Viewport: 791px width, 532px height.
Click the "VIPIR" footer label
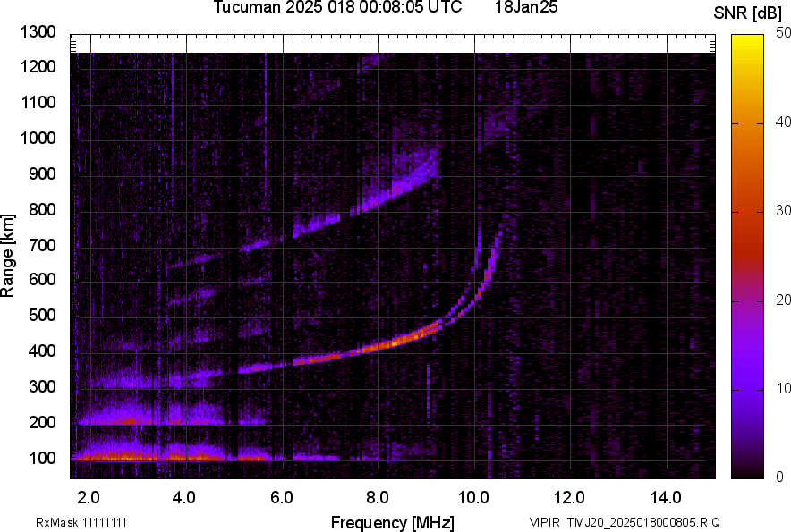pos(545,522)
